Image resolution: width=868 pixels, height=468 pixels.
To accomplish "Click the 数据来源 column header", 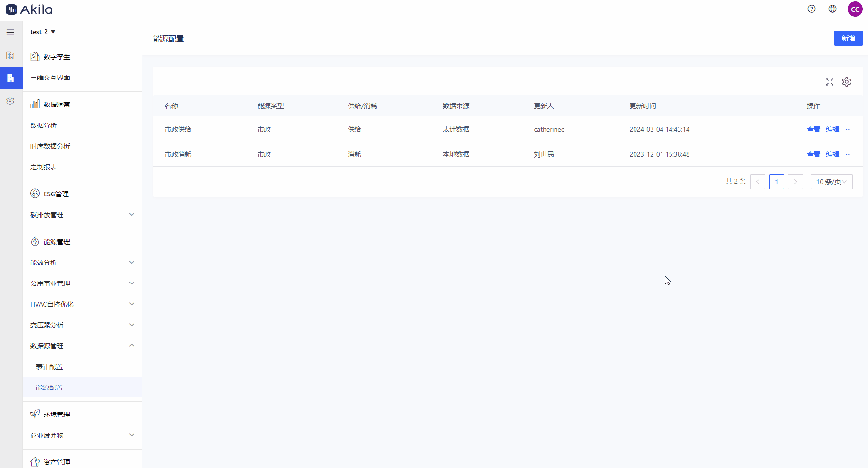I will (x=456, y=106).
